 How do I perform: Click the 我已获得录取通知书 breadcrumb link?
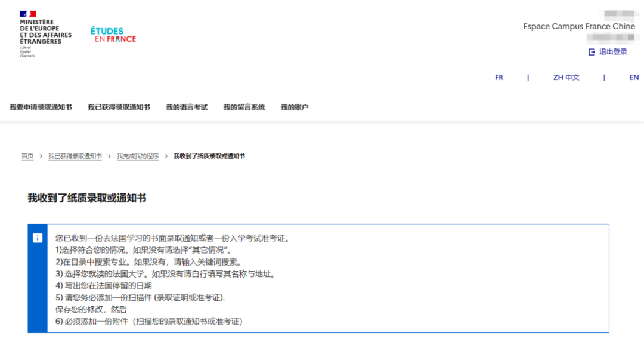tap(75, 156)
